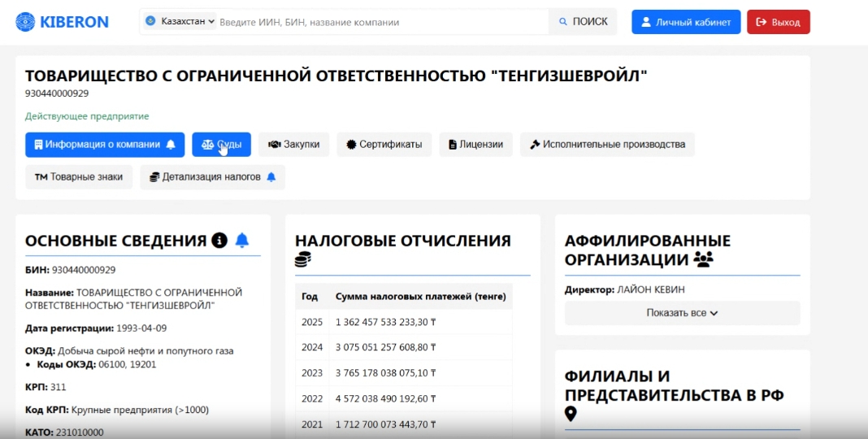Click the КАТО value 231010000
The height and width of the screenshot is (439, 868).
(79, 432)
